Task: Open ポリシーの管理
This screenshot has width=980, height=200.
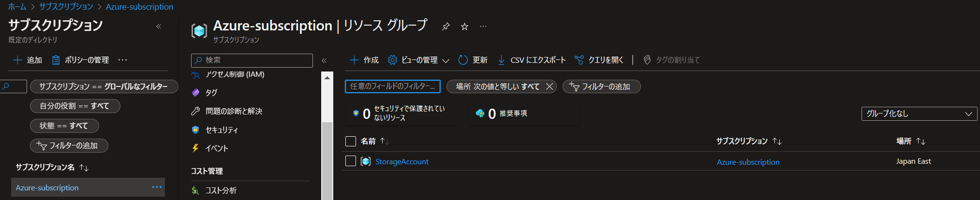Action: point(80,60)
